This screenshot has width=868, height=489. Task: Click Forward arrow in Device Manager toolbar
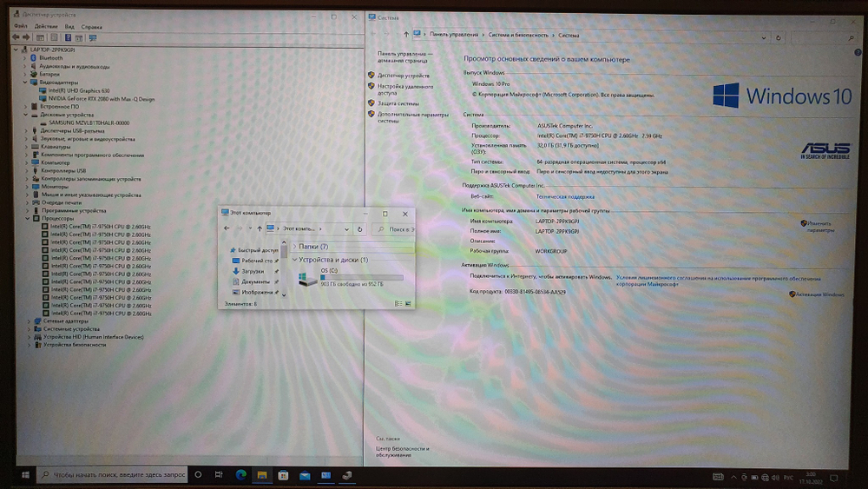click(x=25, y=37)
